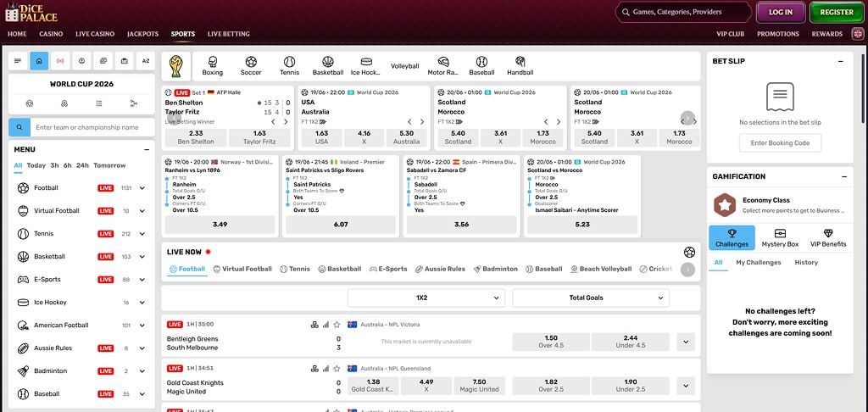Click the Enter Booking Code button
The height and width of the screenshot is (412, 868).
780,143
